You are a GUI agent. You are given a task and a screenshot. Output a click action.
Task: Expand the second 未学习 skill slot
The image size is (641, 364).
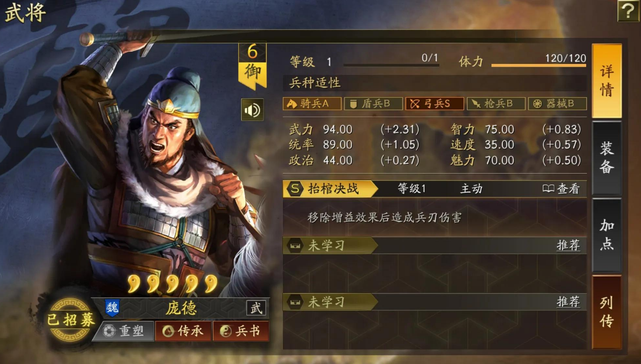click(434, 302)
